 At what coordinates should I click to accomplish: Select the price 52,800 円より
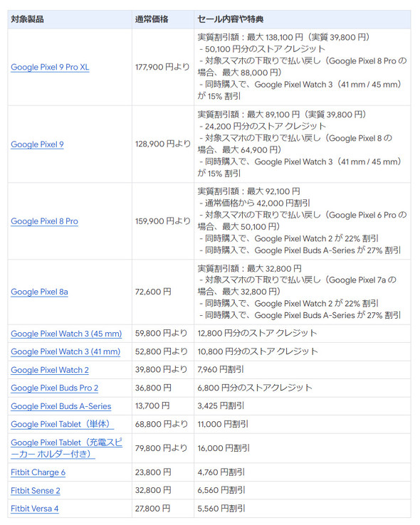point(161,351)
